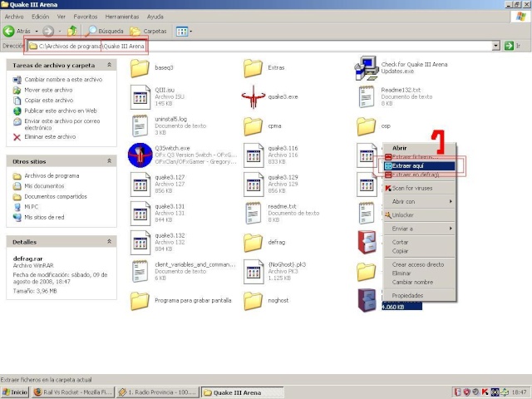Open the Ver menu
The width and height of the screenshot is (532, 399).
point(61,17)
